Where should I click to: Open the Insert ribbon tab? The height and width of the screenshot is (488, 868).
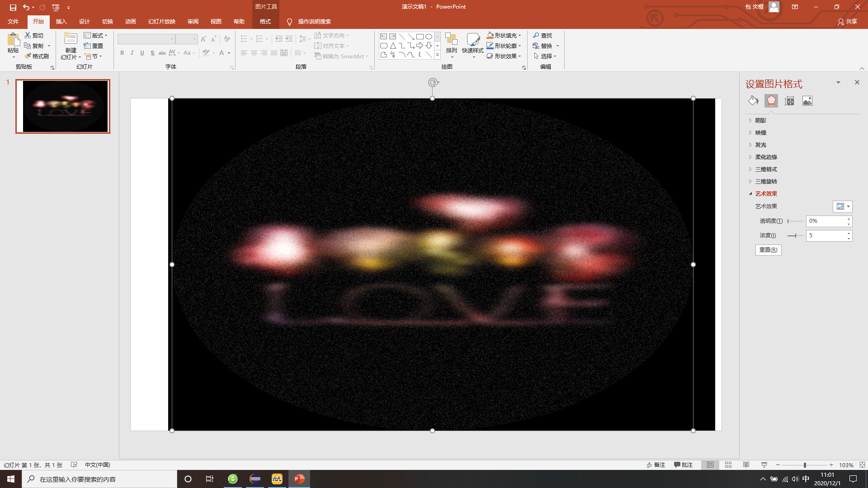[61, 21]
